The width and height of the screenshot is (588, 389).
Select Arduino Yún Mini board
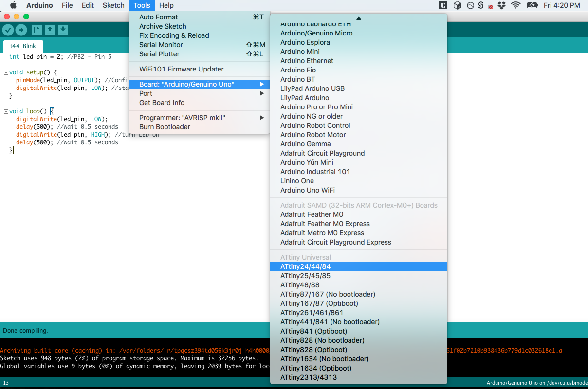359,162
